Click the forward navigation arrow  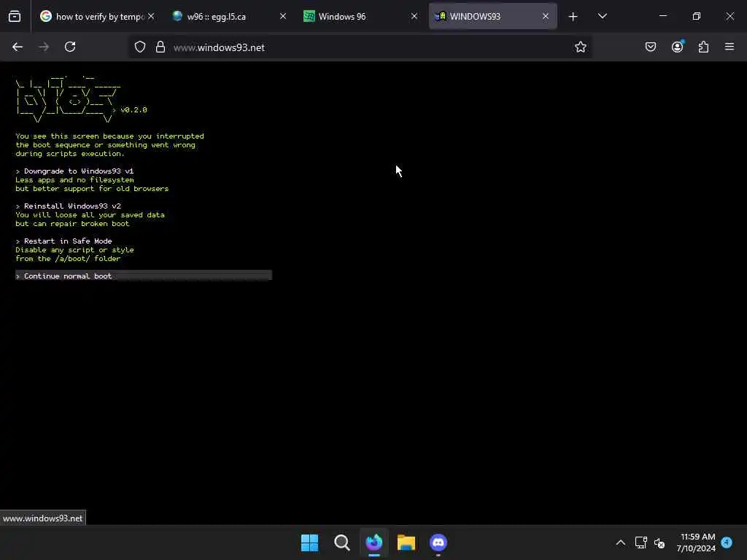point(44,47)
